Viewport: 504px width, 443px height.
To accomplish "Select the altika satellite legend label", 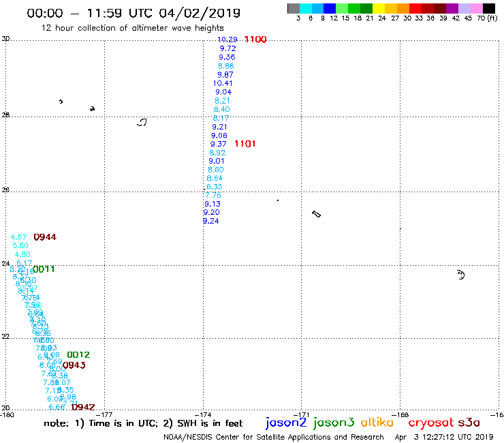I will pos(377,423).
